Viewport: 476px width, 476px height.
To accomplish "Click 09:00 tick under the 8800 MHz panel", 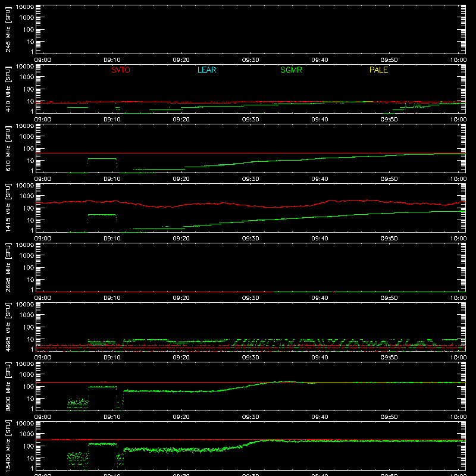I will tap(42, 417).
